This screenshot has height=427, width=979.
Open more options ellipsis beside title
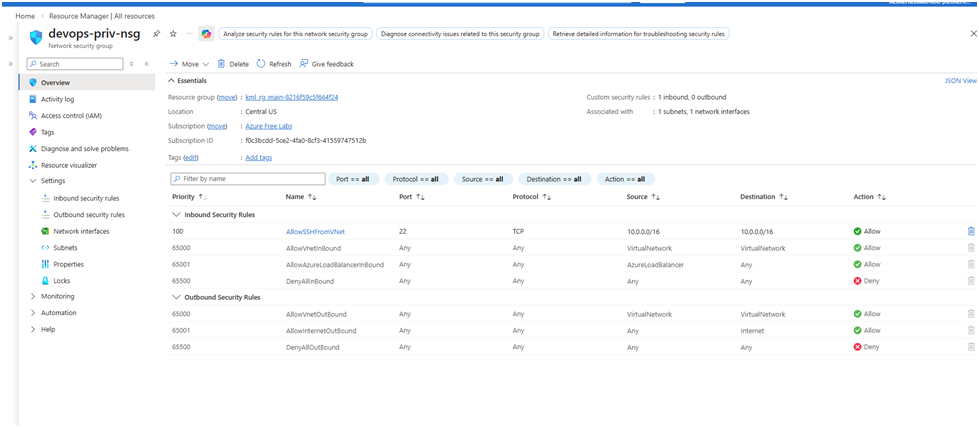pyautogui.click(x=190, y=34)
